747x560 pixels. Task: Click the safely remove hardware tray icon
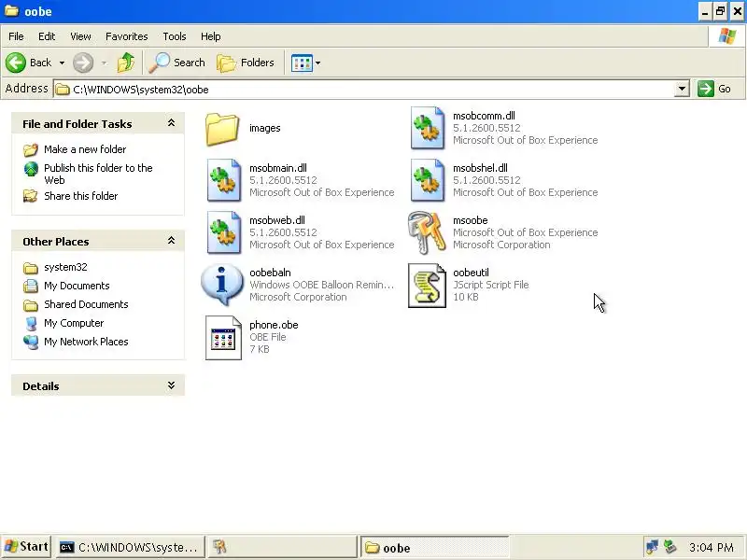pos(669,547)
